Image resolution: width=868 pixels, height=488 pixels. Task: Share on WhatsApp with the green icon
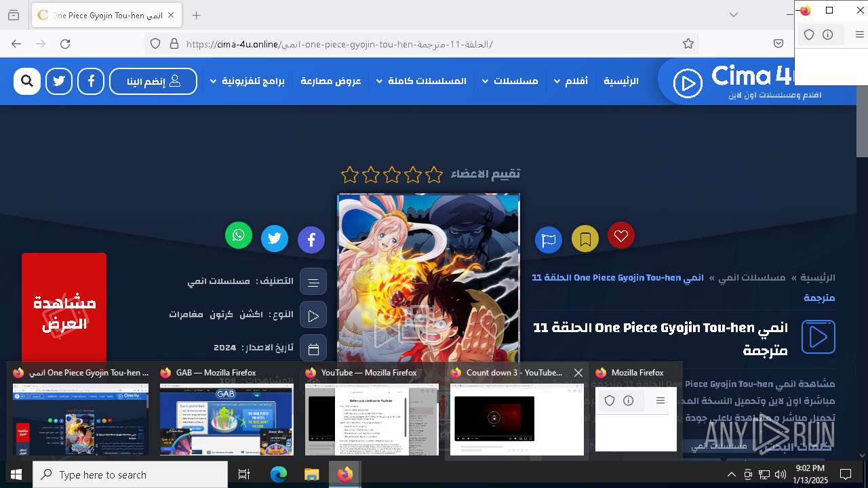coord(239,235)
